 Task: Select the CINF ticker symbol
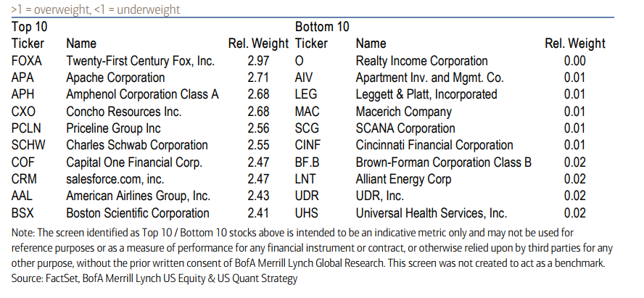[310, 145]
